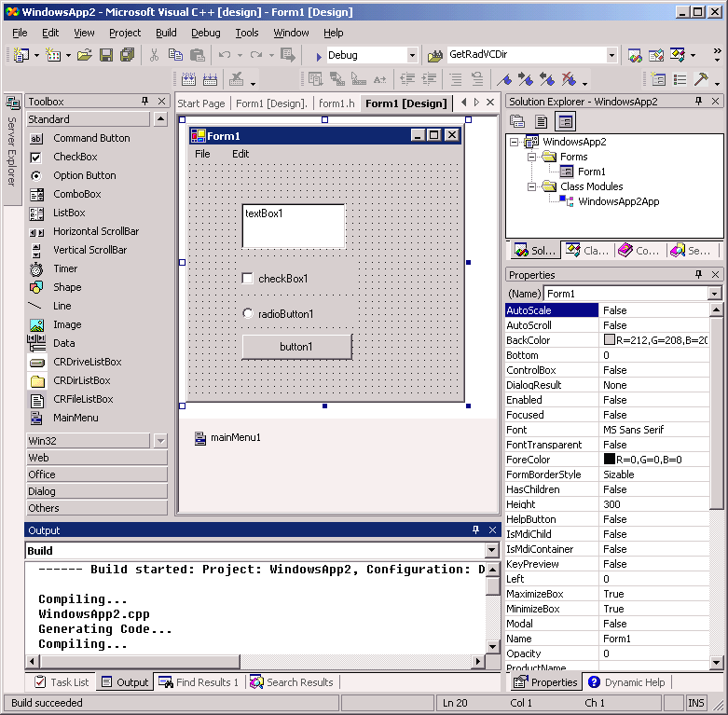Screen dimensions: 728x715
Task: Select the mainMenu1 component tray icon
Action: pos(200,438)
